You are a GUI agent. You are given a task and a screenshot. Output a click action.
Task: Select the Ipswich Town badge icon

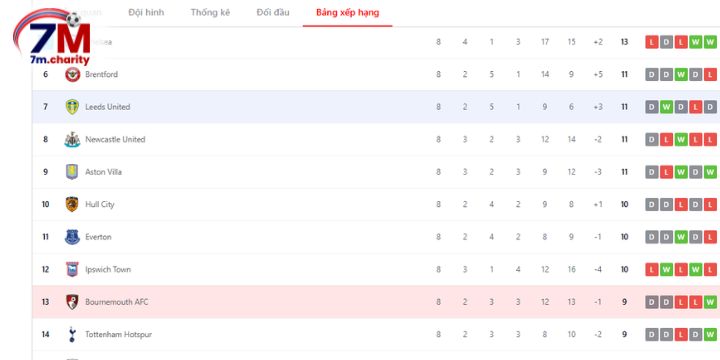(72, 270)
